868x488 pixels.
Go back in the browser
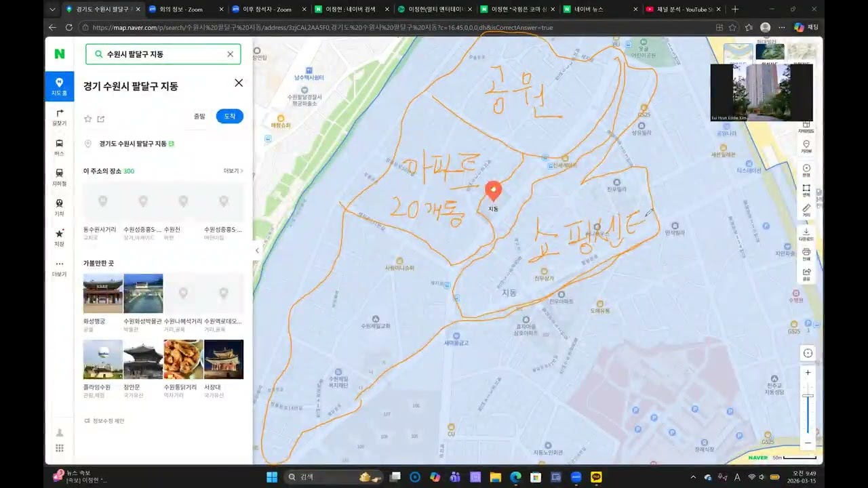pos(52,27)
